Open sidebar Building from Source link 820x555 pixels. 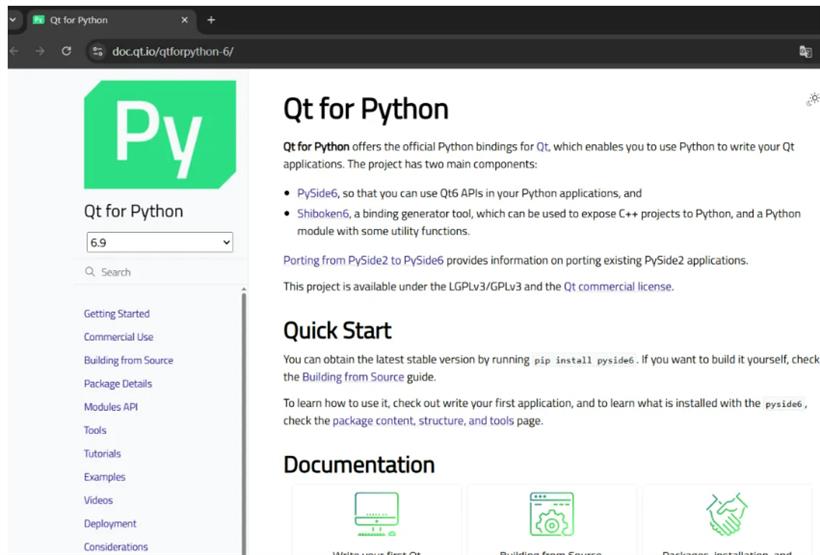(129, 360)
